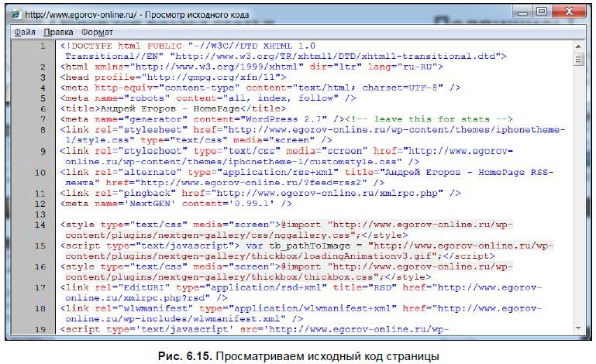Click the pingback xmlrpc.php link line
Viewport: 596px width, 364px height.
(x=260, y=193)
